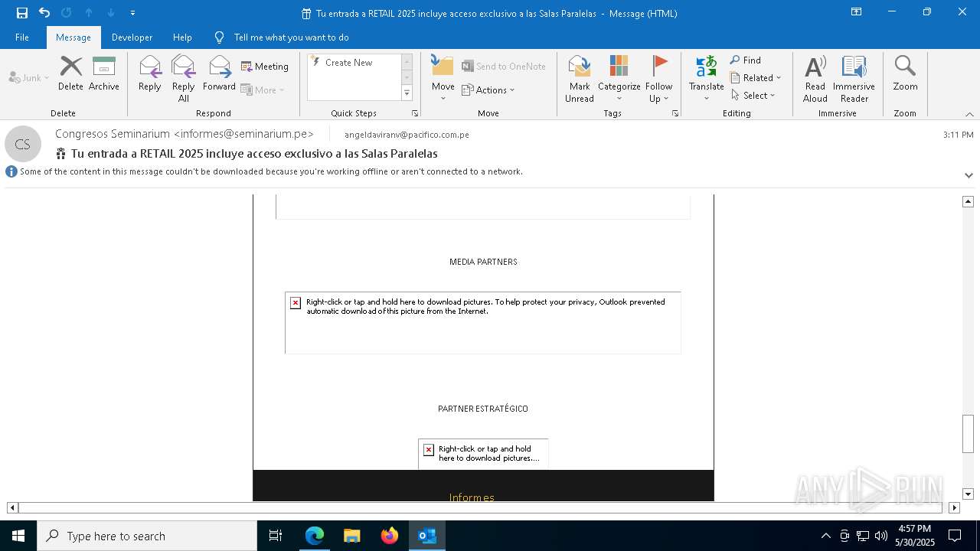Show hidden tray icons
The height and width of the screenshot is (551, 980).
pyautogui.click(x=825, y=536)
